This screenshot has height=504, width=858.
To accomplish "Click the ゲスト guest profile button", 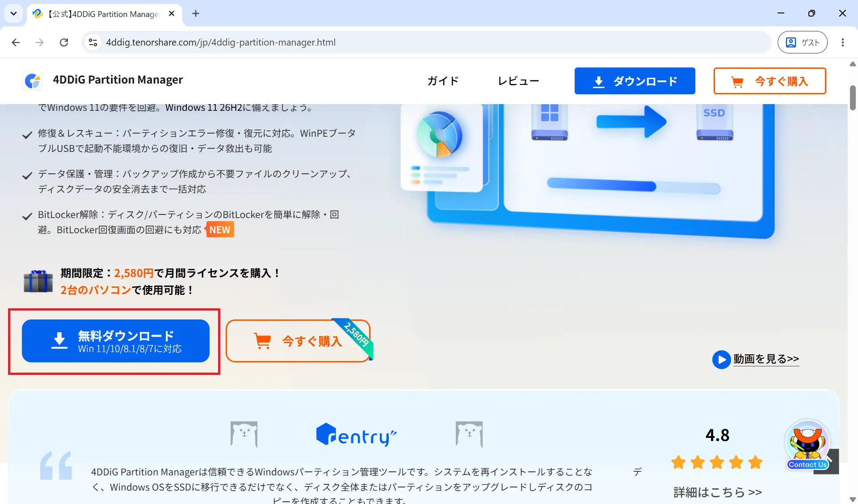I will coord(803,42).
